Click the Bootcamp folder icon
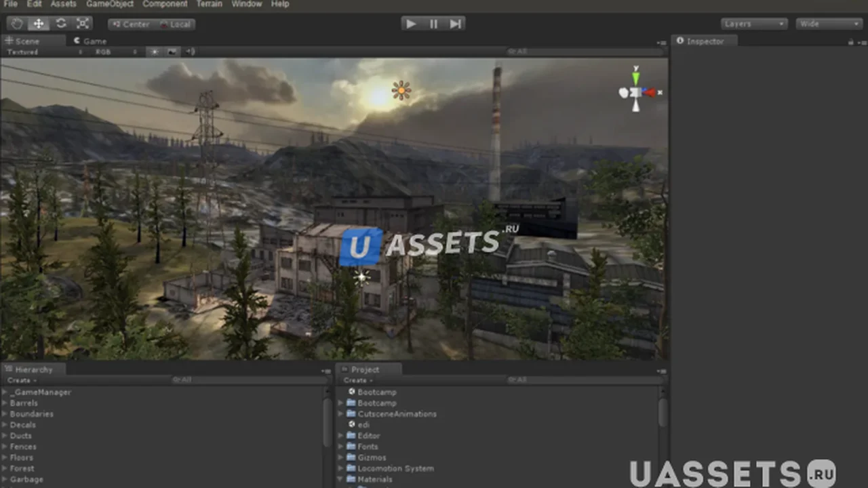 click(351, 403)
